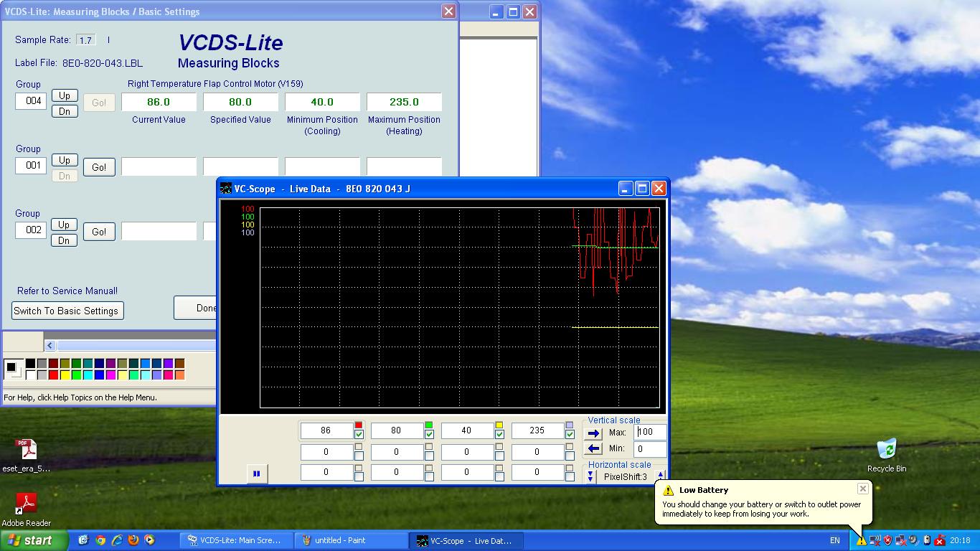
Task: Open the eset_era PDF desktop icon
Action: click(x=27, y=456)
